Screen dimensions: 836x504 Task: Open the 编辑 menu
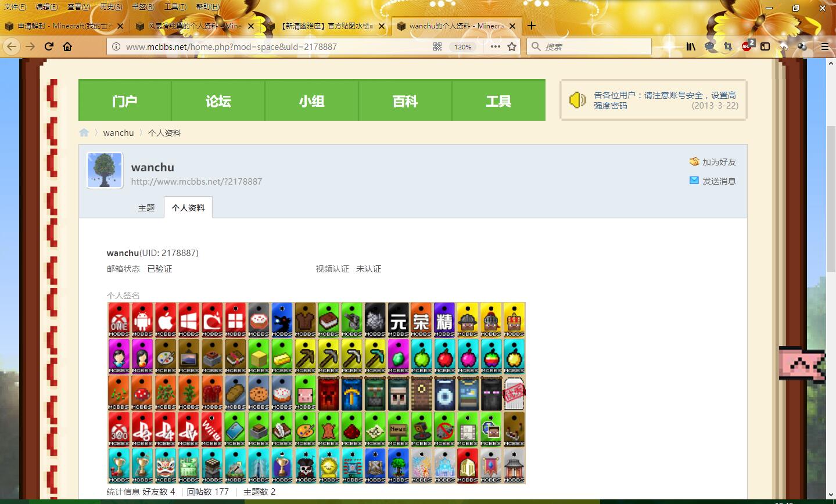pyautogui.click(x=47, y=7)
